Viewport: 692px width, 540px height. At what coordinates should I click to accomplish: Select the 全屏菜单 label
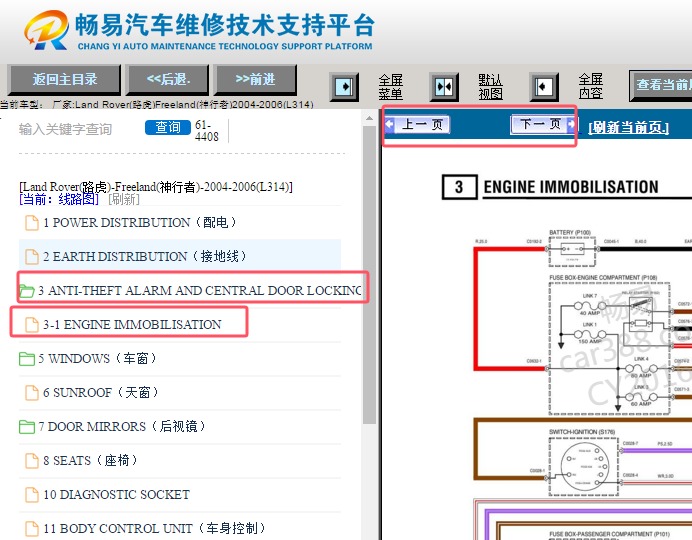click(x=391, y=86)
